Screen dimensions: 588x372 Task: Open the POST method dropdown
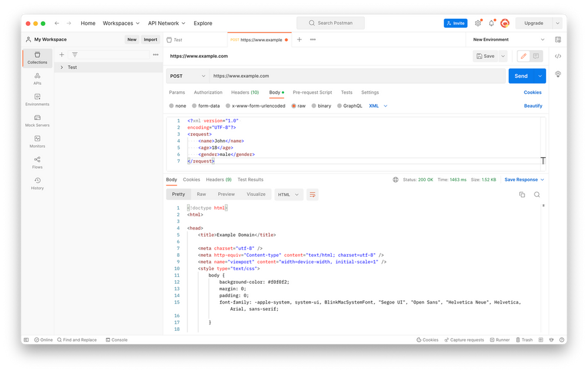188,76
